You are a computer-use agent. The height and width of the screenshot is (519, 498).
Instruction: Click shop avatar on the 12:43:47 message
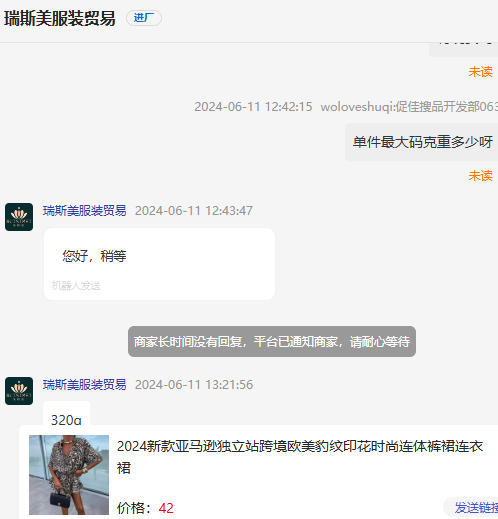tap(19, 217)
